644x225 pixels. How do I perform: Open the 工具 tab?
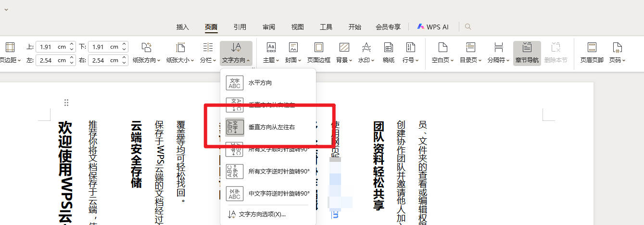tap(326, 27)
